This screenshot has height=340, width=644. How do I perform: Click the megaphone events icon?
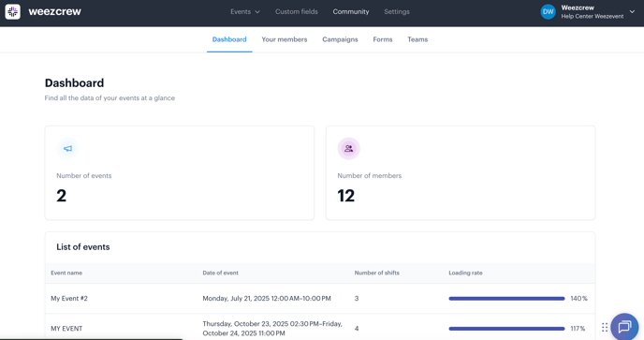pos(67,148)
